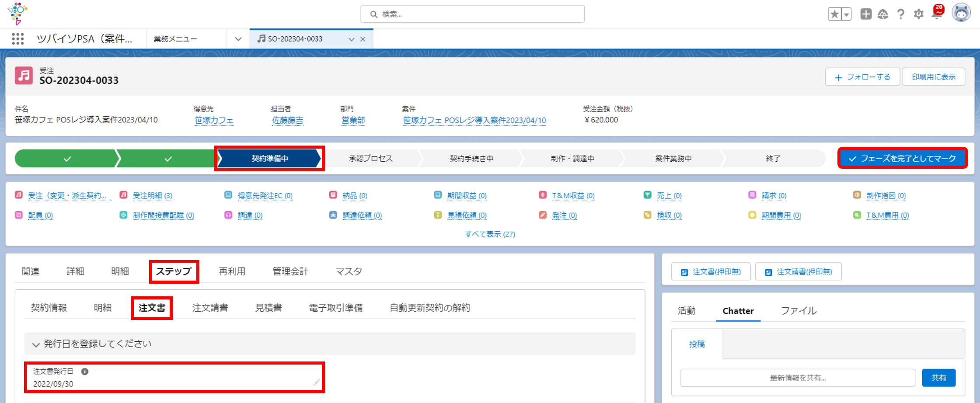This screenshot has height=403, width=980.
Task: Click the 最新情報を共有 Chatter input field
Action: click(x=797, y=378)
